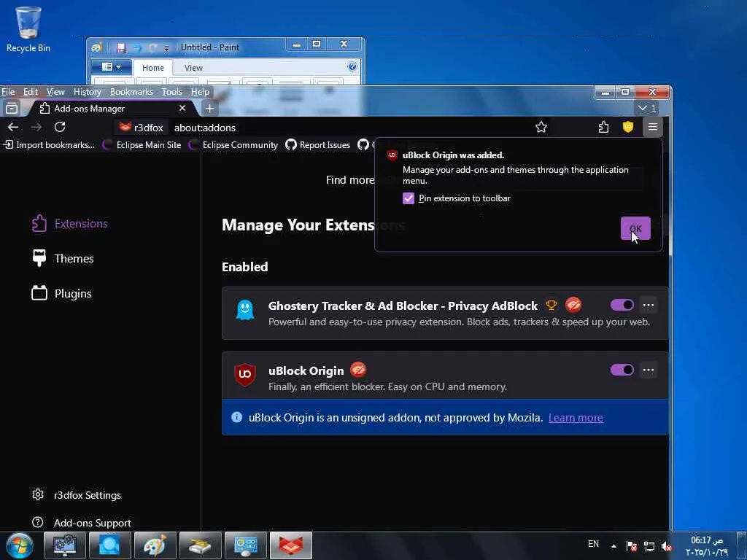This screenshot has width=747, height=560.
Task: Select Extensions in the sidebar
Action: click(x=69, y=223)
